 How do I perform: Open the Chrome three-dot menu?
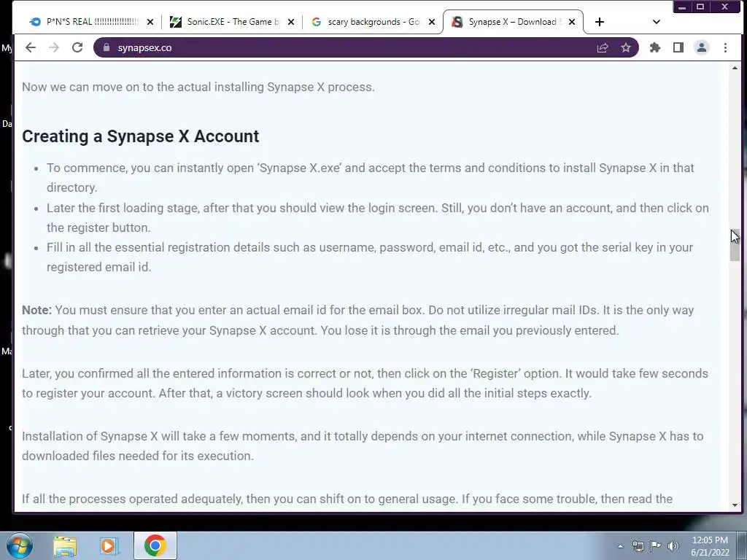pyautogui.click(x=725, y=47)
